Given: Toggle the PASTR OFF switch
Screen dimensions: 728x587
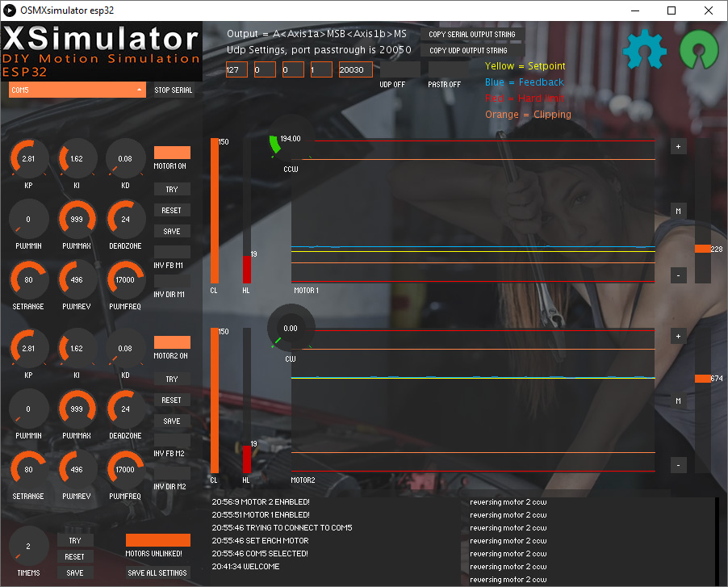Looking at the screenshot, I should (448, 69).
